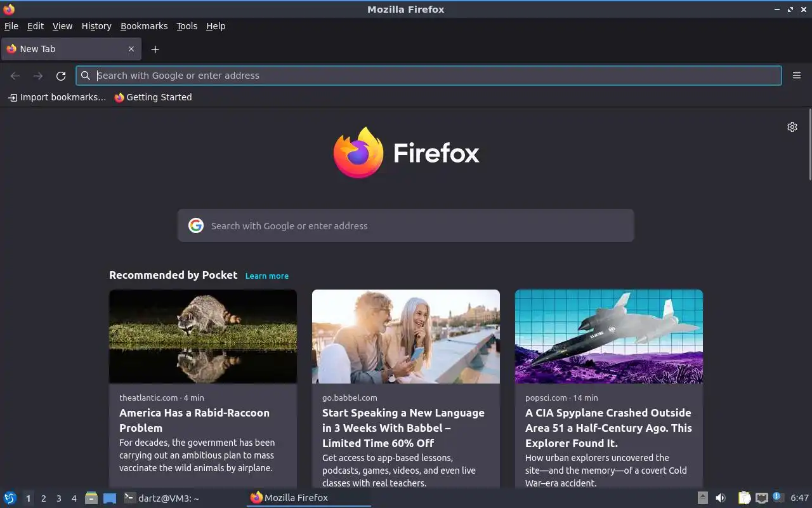
Task: Click Recommended by Pocket heading
Action: (173, 275)
